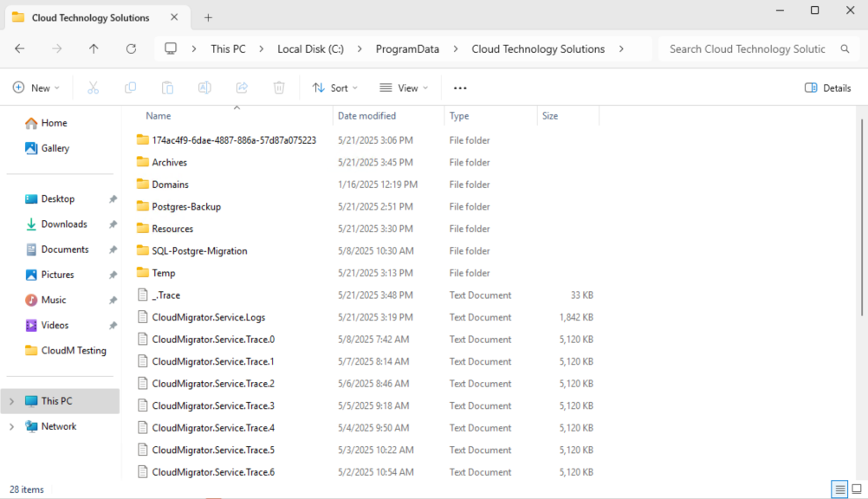The image size is (868, 499).
Task: Open the See more ellipsis menu
Action: [x=460, y=87]
